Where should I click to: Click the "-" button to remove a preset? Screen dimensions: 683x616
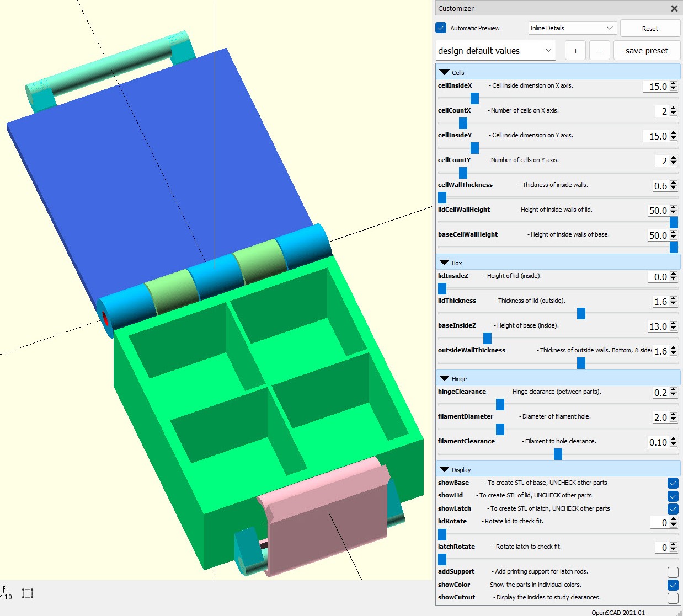[599, 50]
